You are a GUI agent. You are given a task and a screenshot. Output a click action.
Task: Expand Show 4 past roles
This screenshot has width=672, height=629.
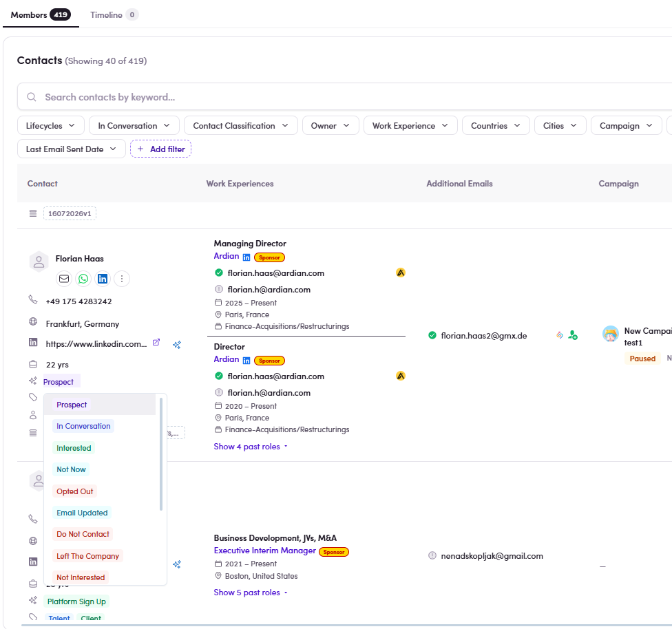pos(251,447)
